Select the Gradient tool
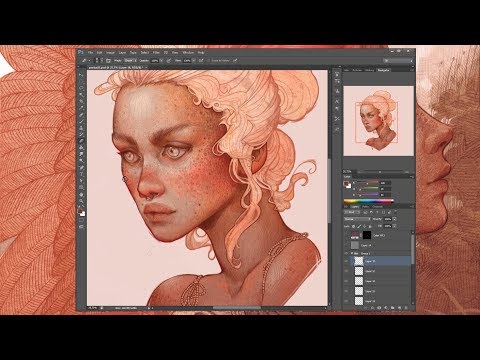 (81, 147)
